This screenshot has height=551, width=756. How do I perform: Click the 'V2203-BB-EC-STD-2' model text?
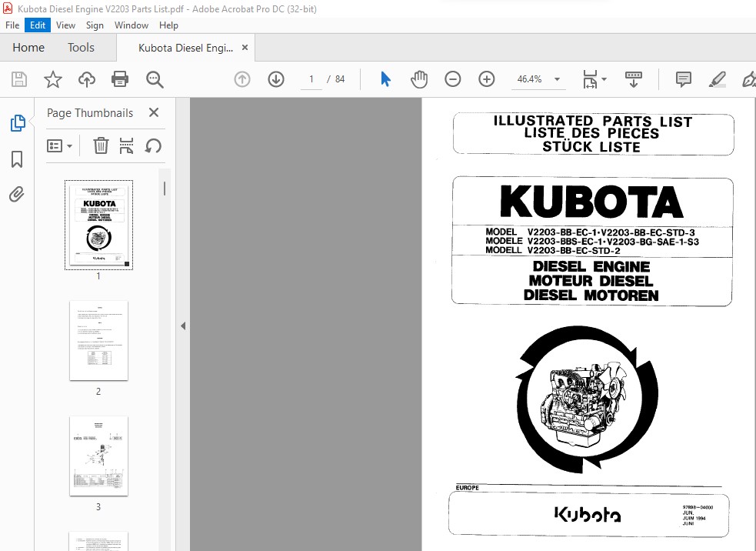(x=574, y=250)
